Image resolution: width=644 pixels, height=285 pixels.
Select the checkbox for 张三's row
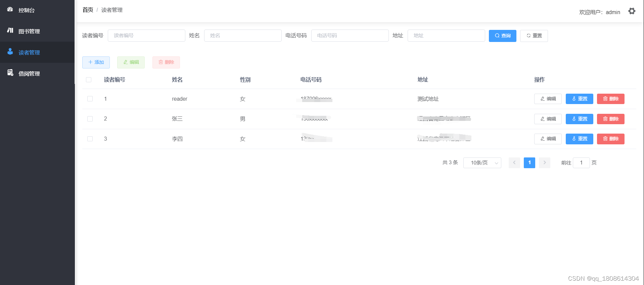pos(90,119)
